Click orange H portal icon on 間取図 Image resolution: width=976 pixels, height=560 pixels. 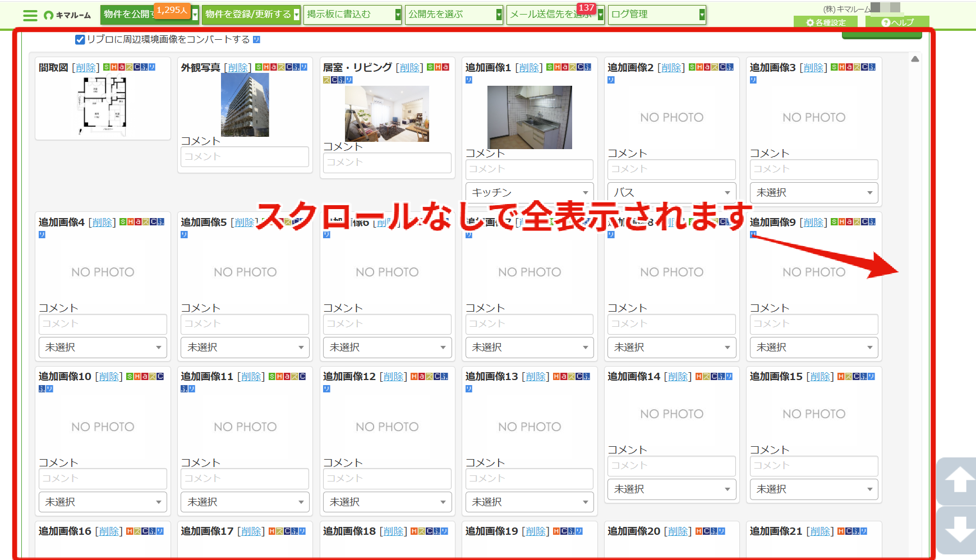click(114, 67)
